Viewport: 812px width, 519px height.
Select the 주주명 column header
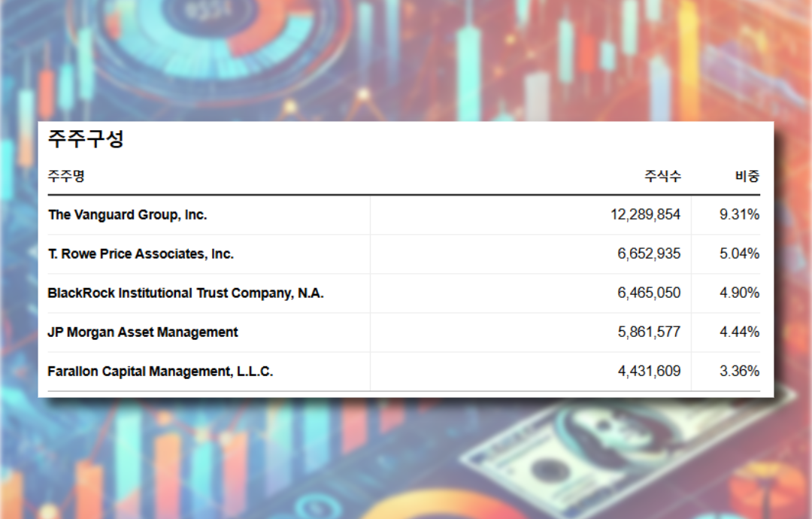[66, 176]
